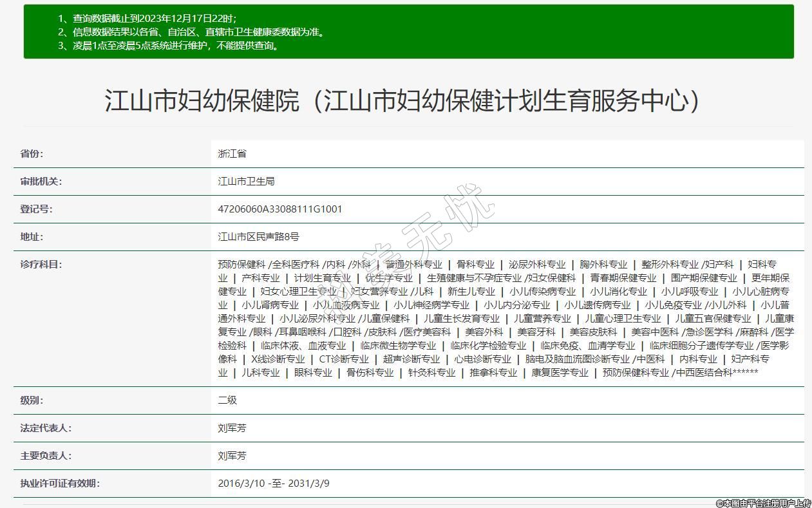Select the 登记号 row label
Viewport: 812px width, 508px height.
point(36,209)
